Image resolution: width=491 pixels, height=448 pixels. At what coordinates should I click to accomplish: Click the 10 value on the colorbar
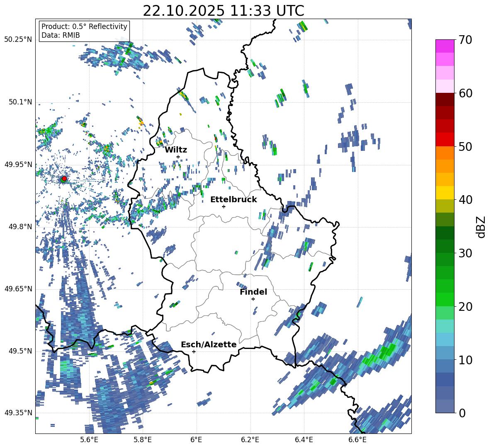tap(466, 360)
